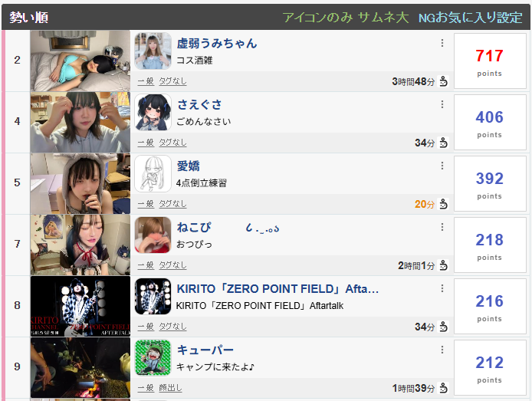The height and width of the screenshot is (401, 532).
Task: Open the 愛嬌 stream thumbnail
Action: point(80,183)
